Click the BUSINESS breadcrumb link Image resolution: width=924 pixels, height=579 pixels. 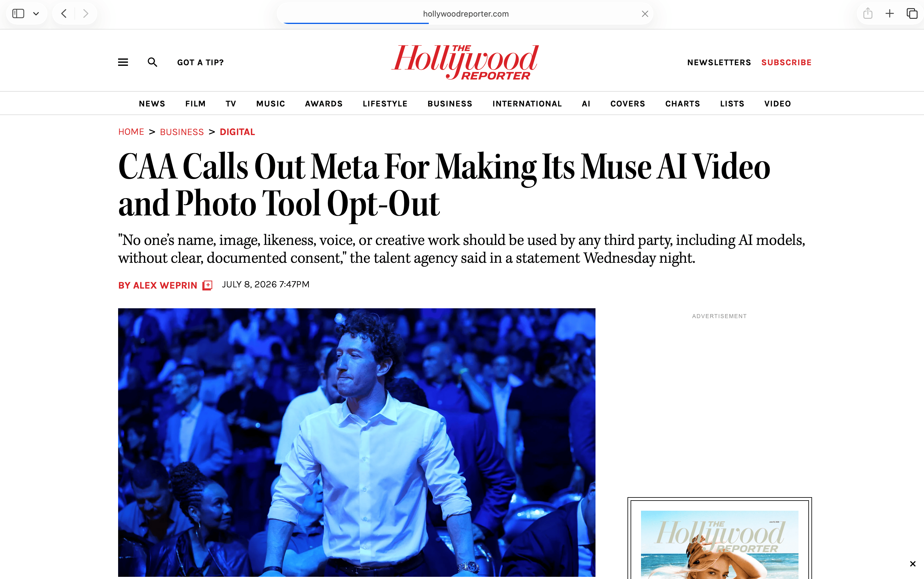182,132
